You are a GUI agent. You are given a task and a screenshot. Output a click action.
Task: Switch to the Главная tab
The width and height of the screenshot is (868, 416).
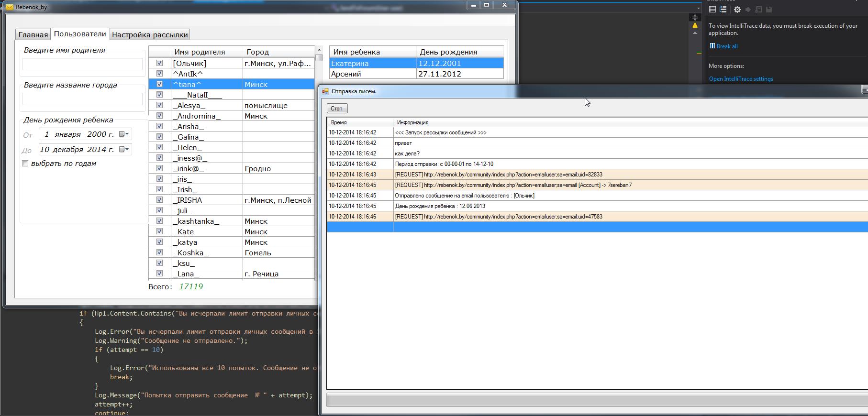[33, 34]
